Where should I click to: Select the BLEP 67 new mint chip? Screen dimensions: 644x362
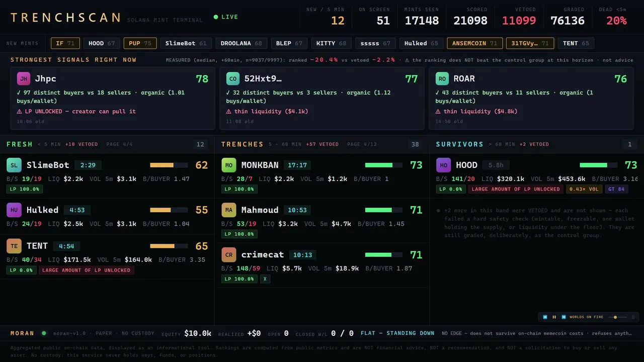point(289,43)
